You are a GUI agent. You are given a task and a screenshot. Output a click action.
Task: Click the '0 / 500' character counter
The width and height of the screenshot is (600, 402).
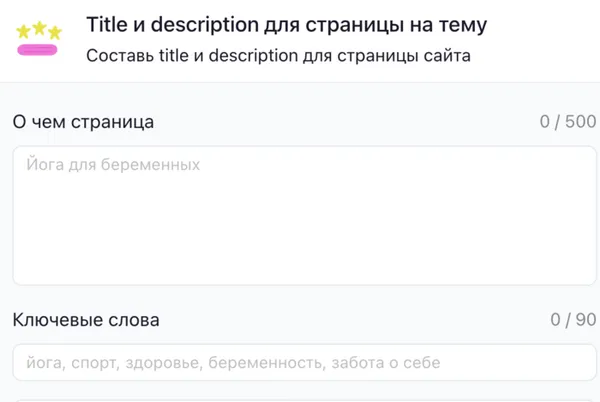pos(567,122)
